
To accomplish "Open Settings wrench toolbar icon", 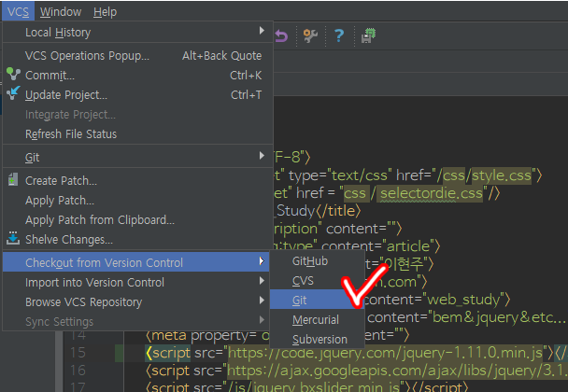I will pos(310,35).
